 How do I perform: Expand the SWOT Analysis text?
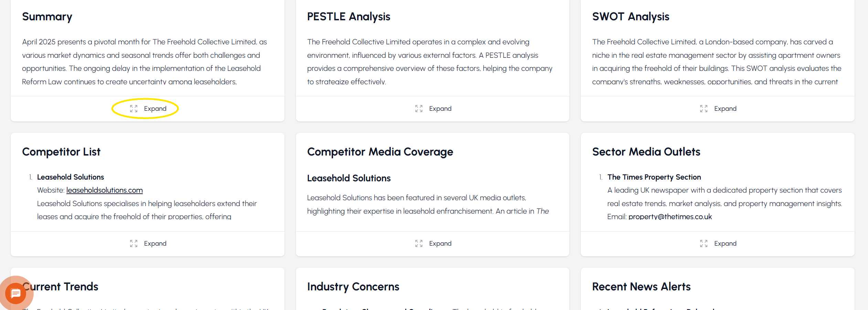point(725,109)
